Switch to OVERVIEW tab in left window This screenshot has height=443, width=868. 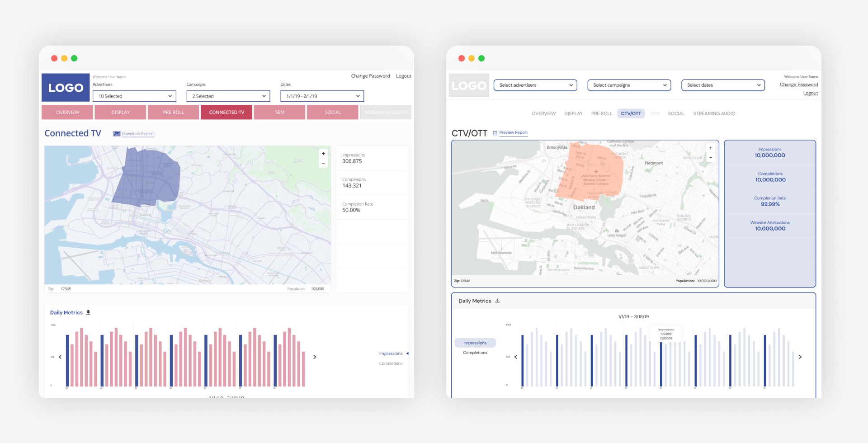pyautogui.click(x=67, y=112)
